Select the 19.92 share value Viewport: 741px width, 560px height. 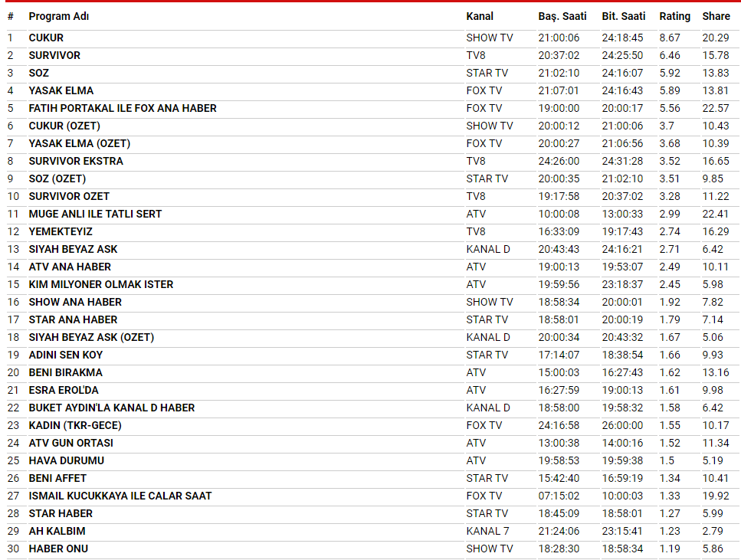(716, 496)
